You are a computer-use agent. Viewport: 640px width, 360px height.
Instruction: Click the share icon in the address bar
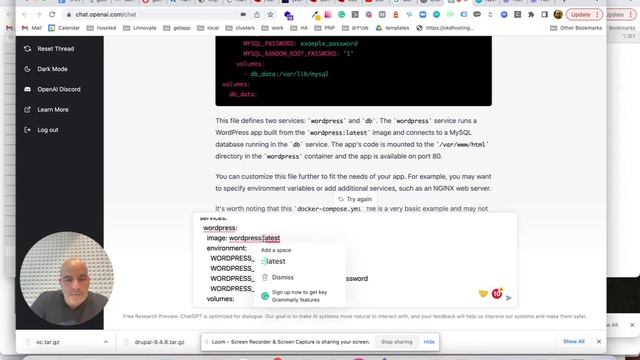coord(257,15)
